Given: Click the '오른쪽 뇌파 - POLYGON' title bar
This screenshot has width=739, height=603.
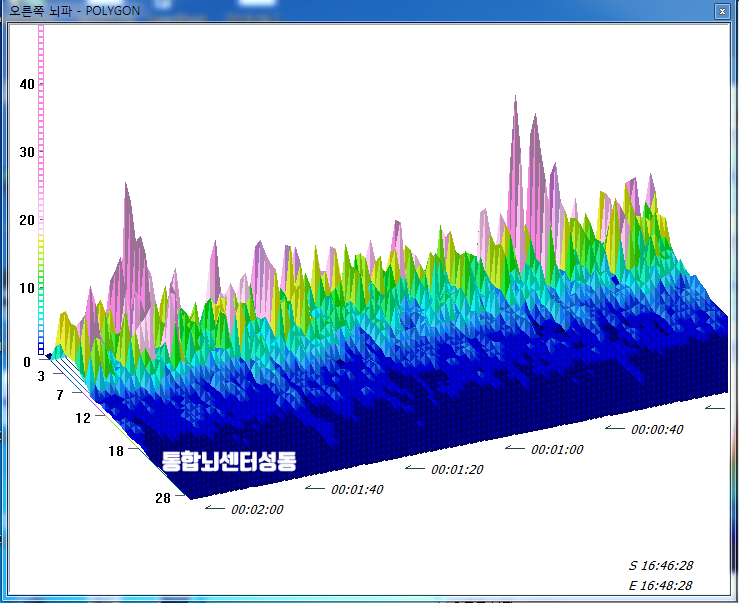Looking at the screenshot, I should [75, 11].
